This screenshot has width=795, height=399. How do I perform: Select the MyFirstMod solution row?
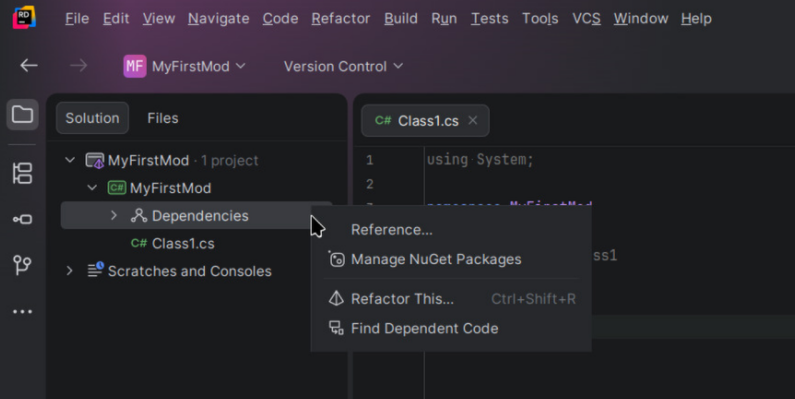coord(196,161)
